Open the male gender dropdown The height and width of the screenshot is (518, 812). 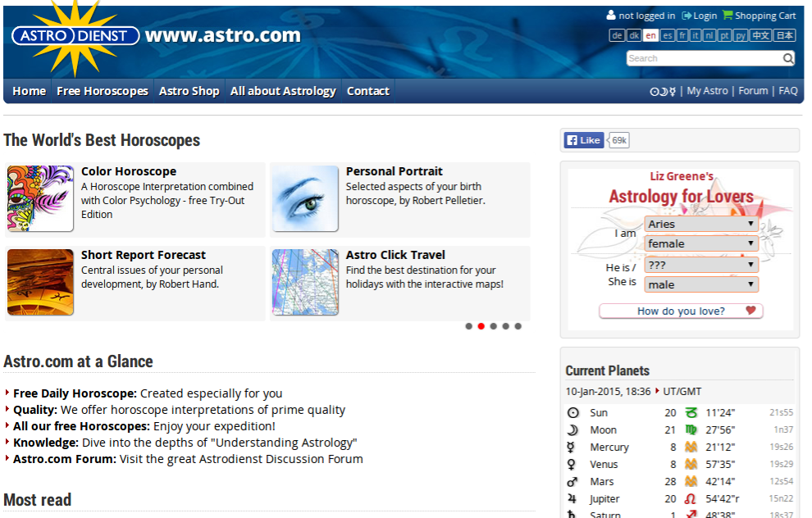(701, 284)
